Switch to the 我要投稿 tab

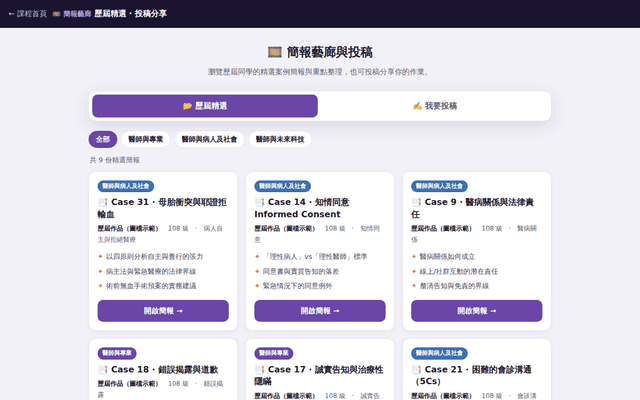pos(435,106)
